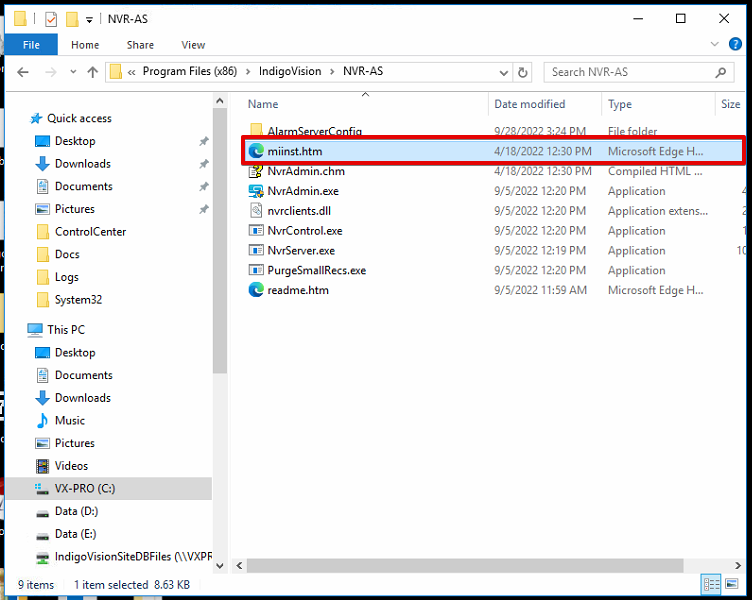Image resolution: width=752 pixels, height=600 pixels.
Task: Click Program Files (x86) in breadcrumb
Action: click(x=190, y=71)
